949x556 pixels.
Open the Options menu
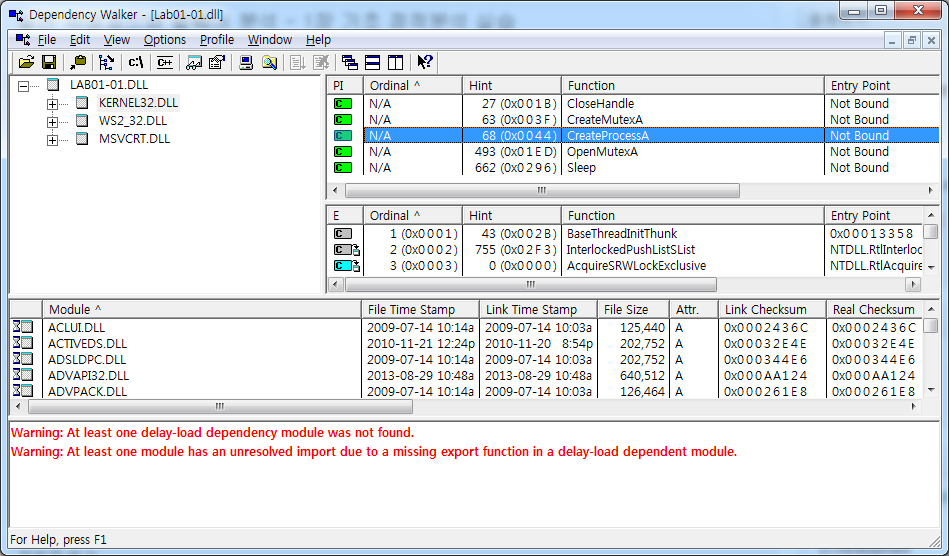(x=164, y=40)
